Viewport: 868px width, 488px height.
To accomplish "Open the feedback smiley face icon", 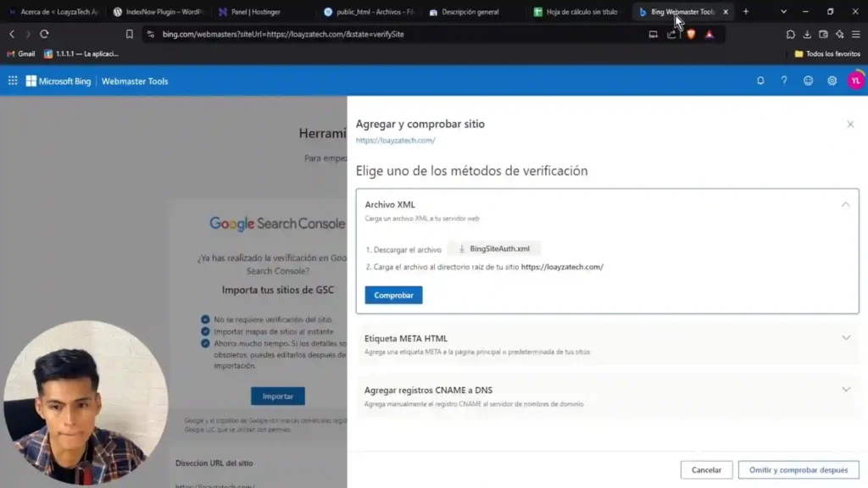I will click(808, 80).
